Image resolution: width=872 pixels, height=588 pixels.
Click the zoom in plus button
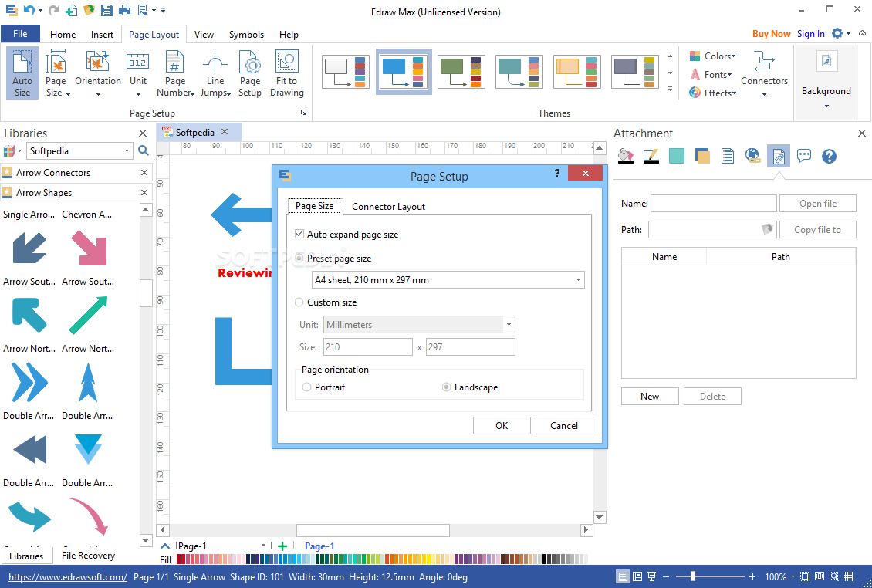click(x=752, y=576)
